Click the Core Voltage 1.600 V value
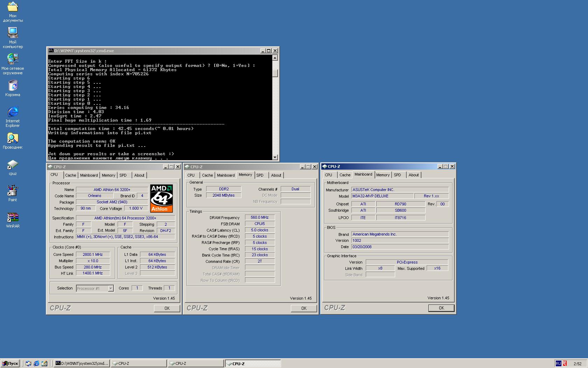 136,208
